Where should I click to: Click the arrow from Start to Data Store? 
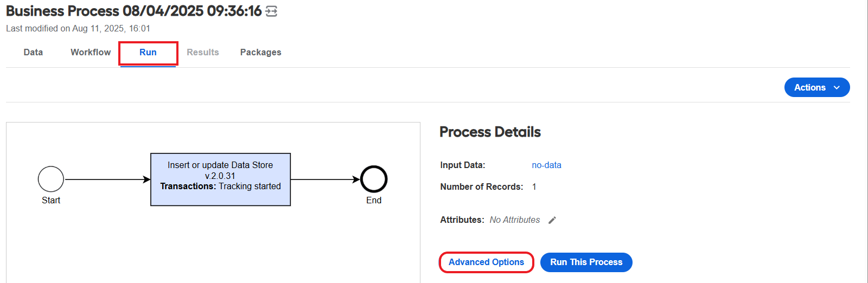tap(107, 179)
